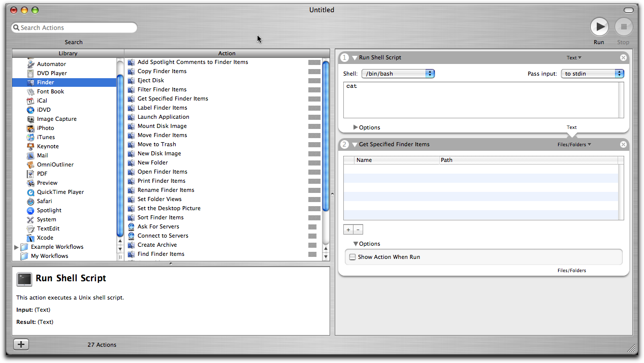Add a Finder item with plus button
This screenshot has width=644, height=363.
(348, 229)
